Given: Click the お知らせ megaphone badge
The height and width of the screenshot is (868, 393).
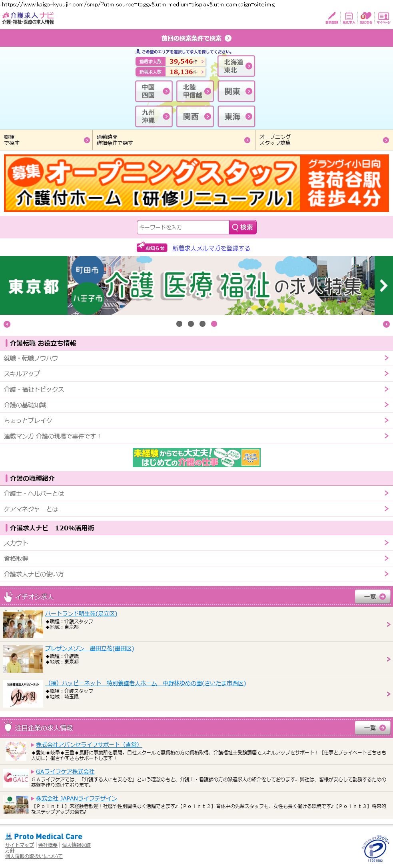Looking at the screenshot, I should tap(152, 248).
